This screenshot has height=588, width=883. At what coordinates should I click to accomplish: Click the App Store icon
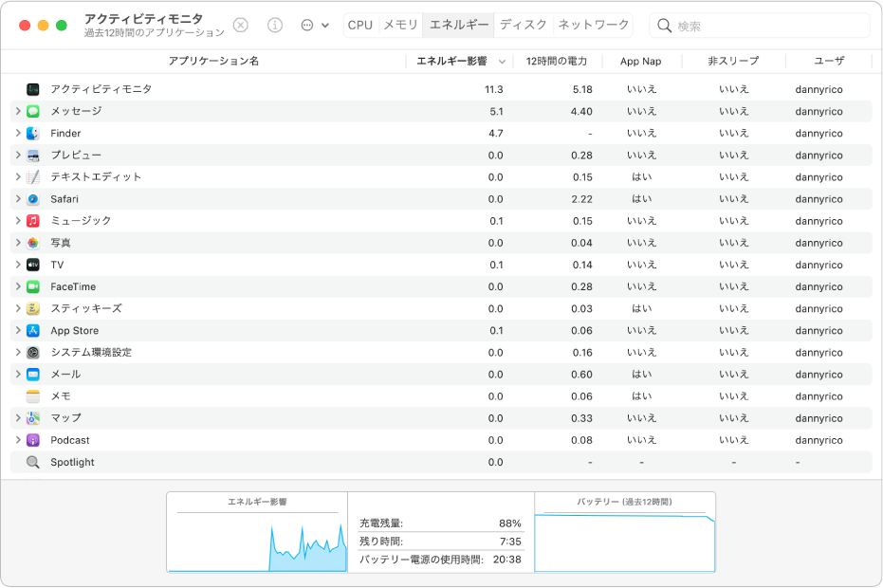[33, 331]
